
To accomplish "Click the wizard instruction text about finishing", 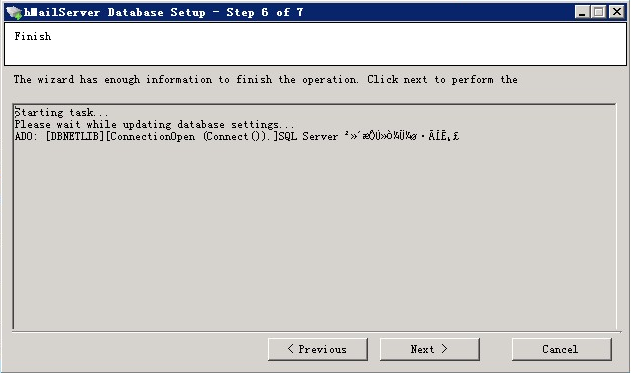I will coord(266,79).
